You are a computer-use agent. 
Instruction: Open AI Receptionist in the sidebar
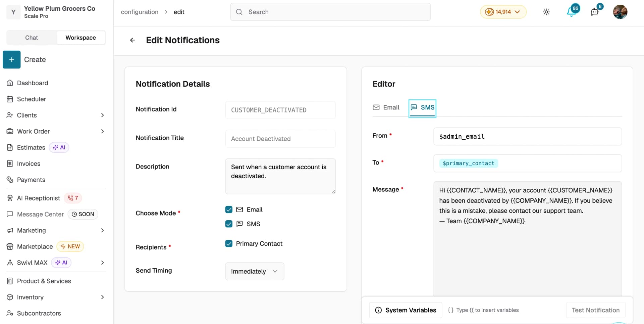(x=38, y=198)
